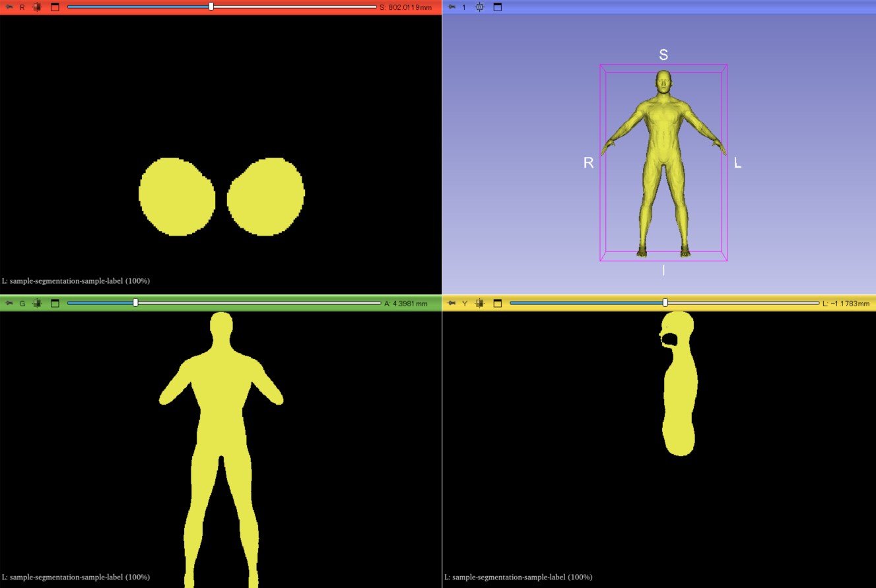876x588 pixels.
Task: Click the Y label in the Yellow view bar
Action: click(x=465, y=304)
